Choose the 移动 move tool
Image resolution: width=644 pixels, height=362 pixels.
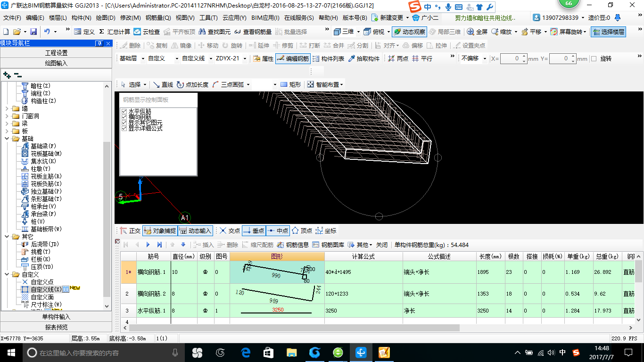(x=208, y=45)
